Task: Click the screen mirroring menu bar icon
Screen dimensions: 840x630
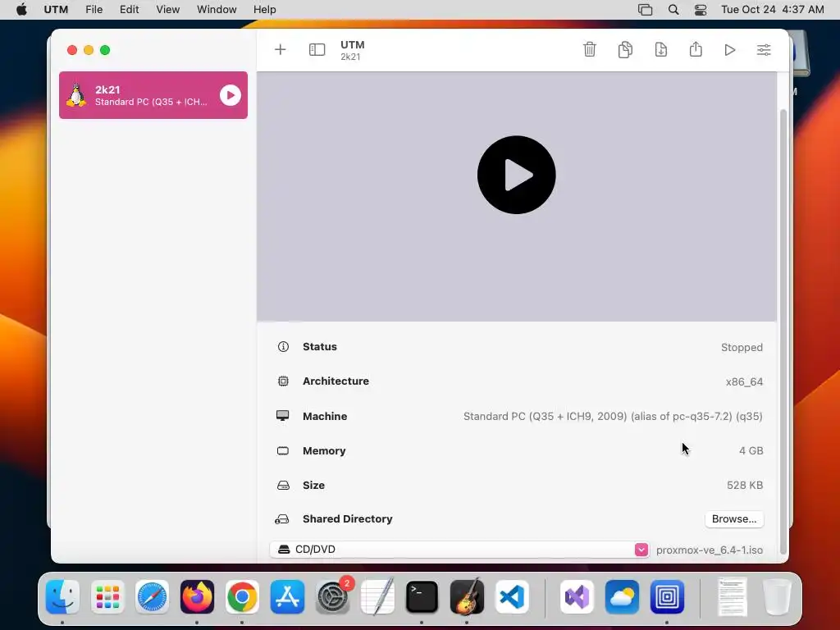Action: 645,10
